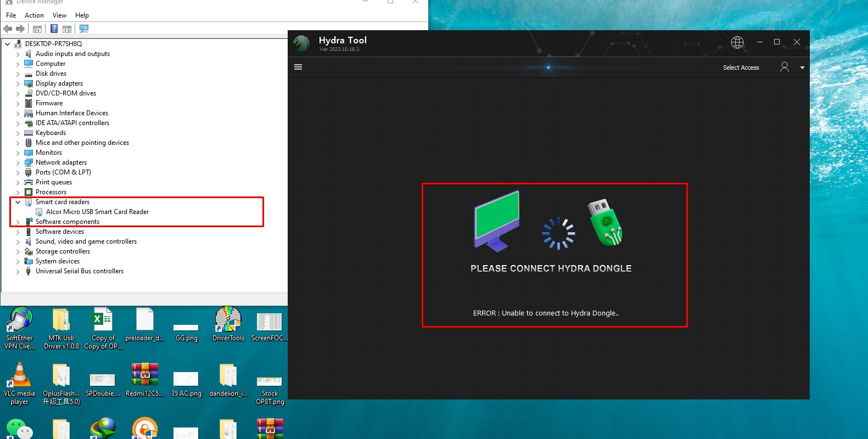Toggle the action pane button in Device Manager
Screen dimensions: 868x439
(67, 29)
